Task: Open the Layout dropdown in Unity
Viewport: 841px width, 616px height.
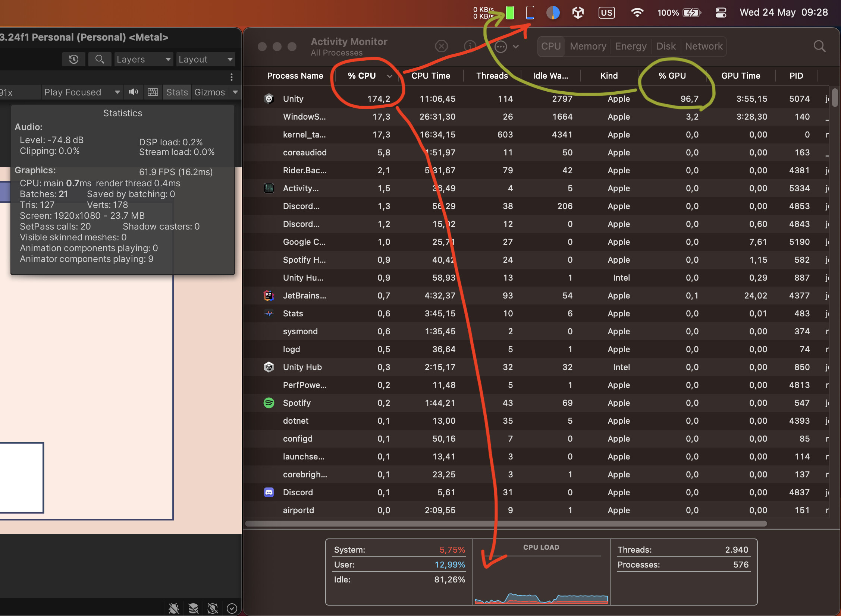Action: tap(205, 59)
